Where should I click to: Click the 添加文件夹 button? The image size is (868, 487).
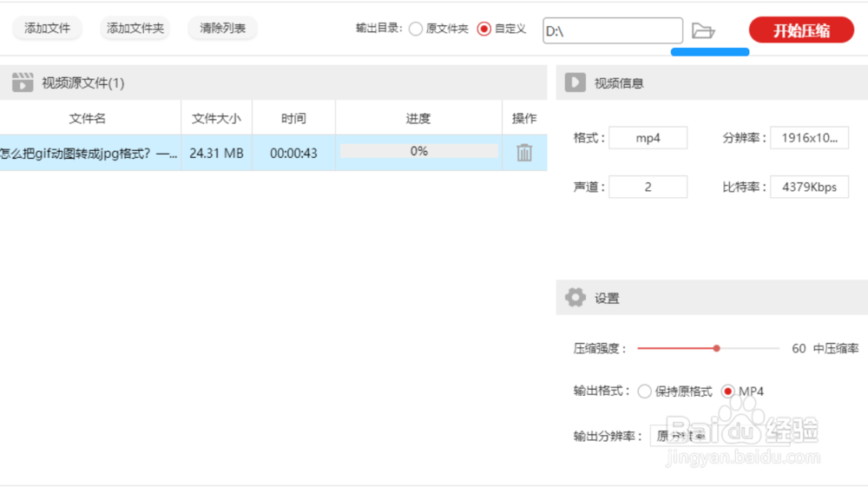(135, 29)
